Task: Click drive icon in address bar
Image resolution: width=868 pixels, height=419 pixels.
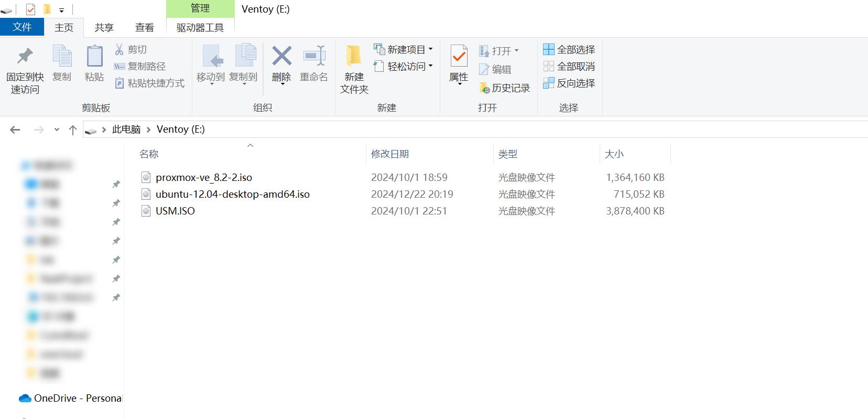Action: (91, 130)
